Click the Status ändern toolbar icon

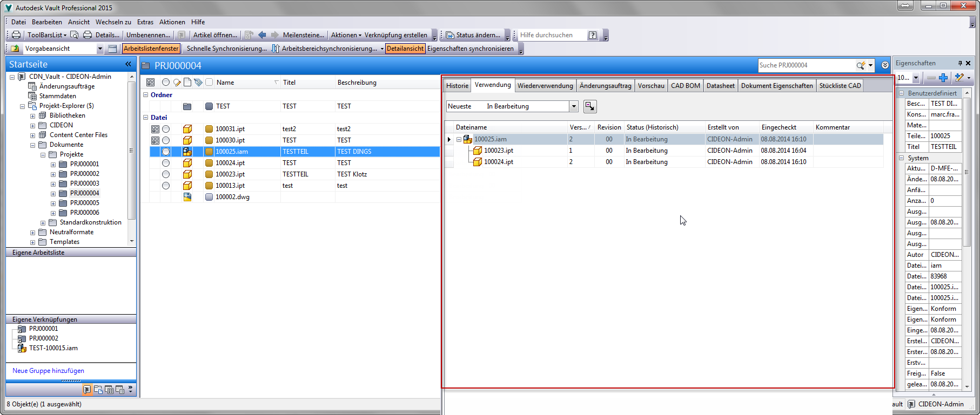coord(450,35)
